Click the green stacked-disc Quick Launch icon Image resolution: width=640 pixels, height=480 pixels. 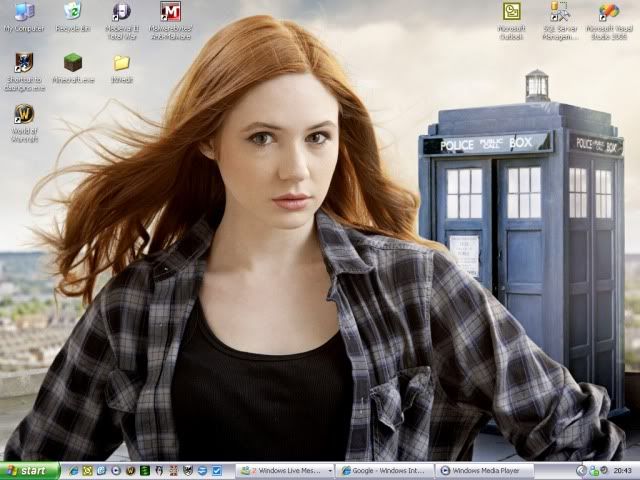[x=145, y=471]
